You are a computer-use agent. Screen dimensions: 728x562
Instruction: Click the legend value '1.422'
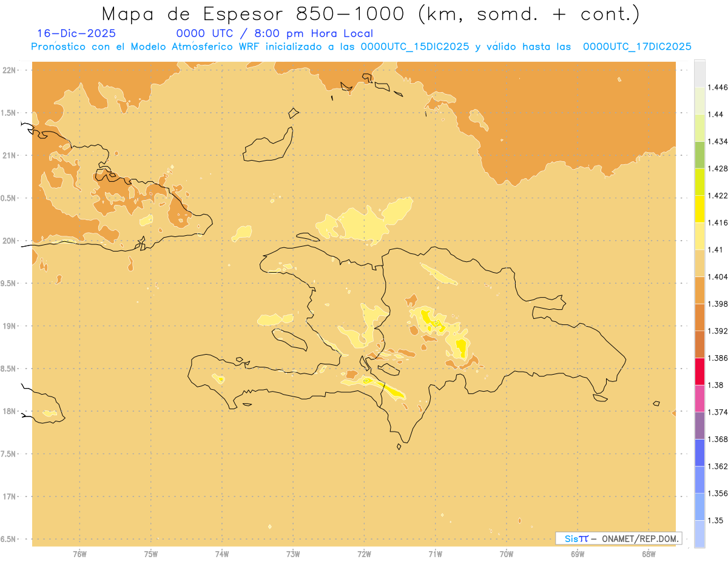coord(718,195)
